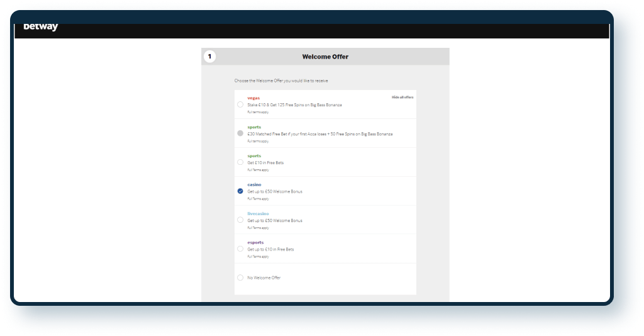Click the blue casino brand label
The height and width of the screenshot is (336, 644).
point(254,185)
